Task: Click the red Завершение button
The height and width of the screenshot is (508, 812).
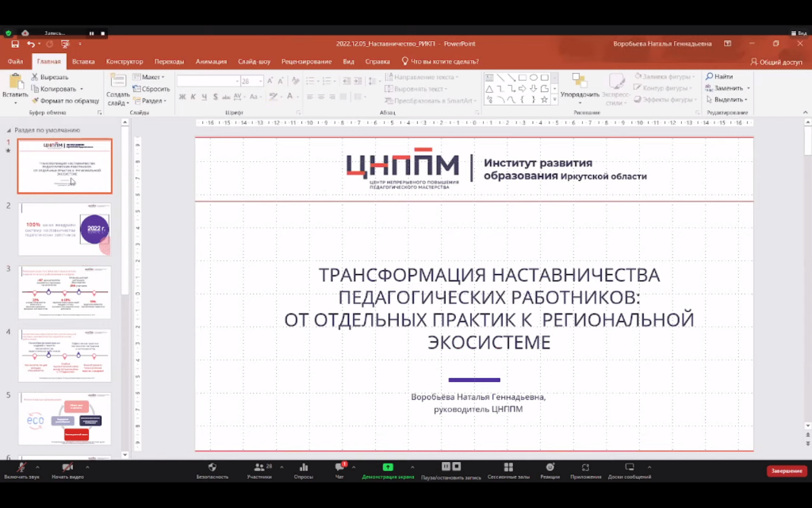Action: click(787, 471)
